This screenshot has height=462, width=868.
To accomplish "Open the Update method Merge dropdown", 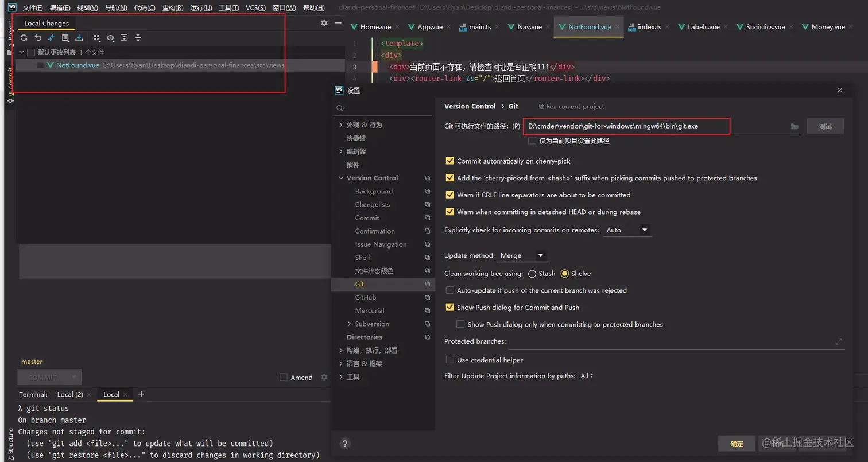I will pos(522,255).
